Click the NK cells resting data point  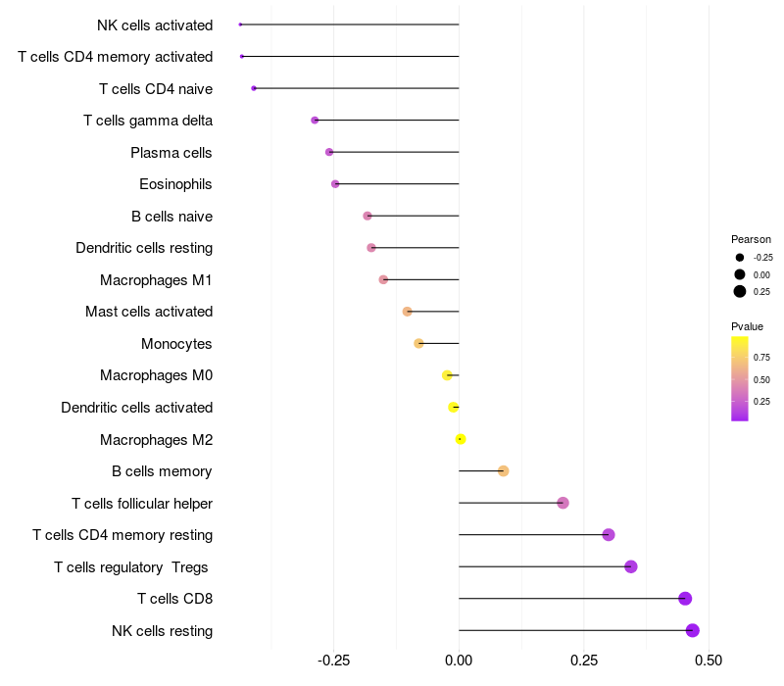pos(692,630)
